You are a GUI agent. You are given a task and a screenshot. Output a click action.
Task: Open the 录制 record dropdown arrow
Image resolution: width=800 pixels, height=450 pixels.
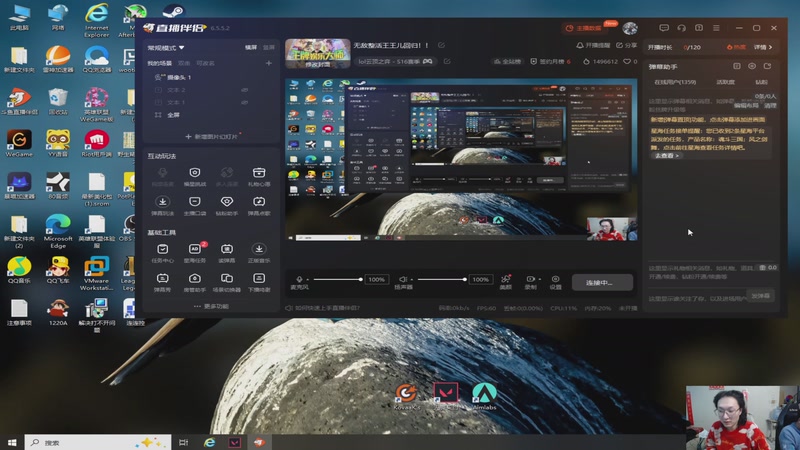539,279
